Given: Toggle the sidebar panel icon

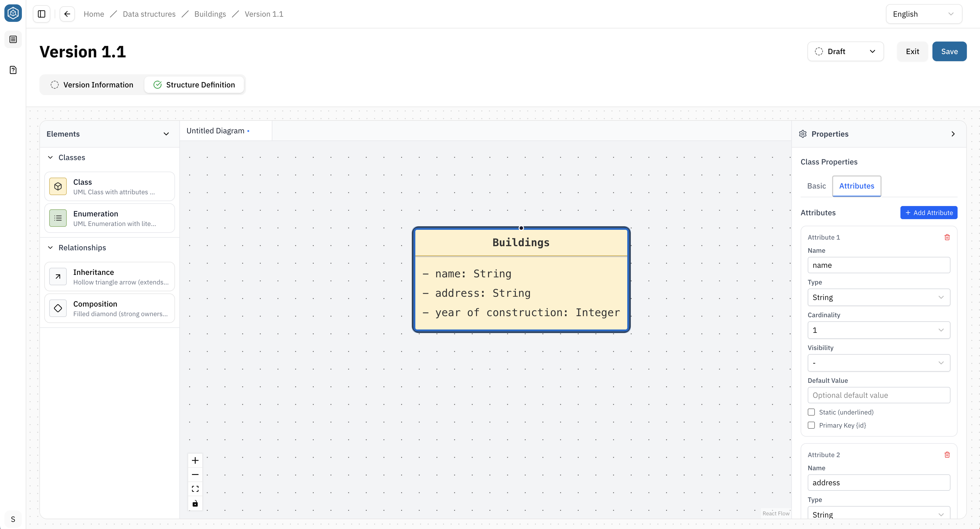Looking at the screenshot, I should click(x=42, y=14).
